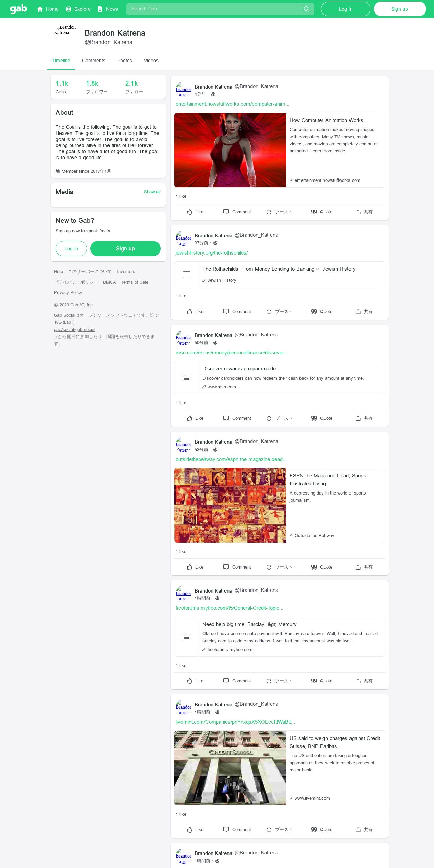Share the Rothschilds post
This screenshot has width=434, height=868.
(364, 311)
